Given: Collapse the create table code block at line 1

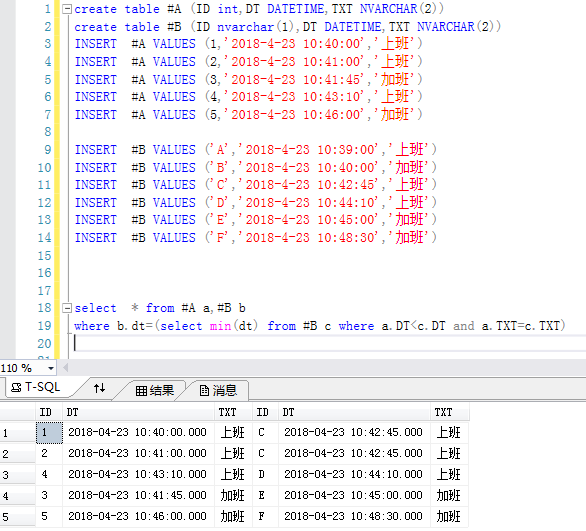Looking at the screenshot, I should point(67,9).
